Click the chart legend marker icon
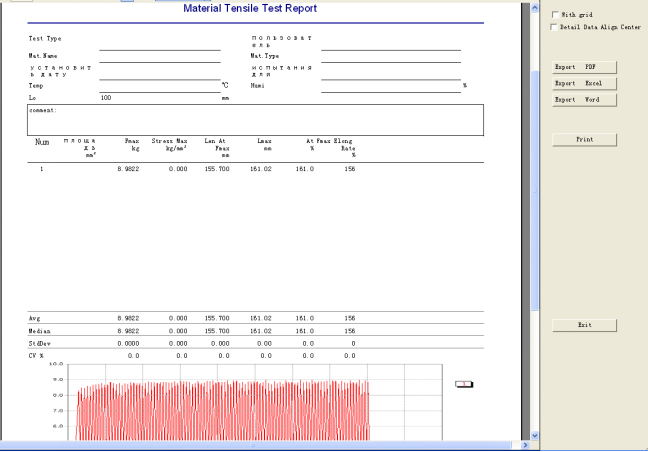 463,383
